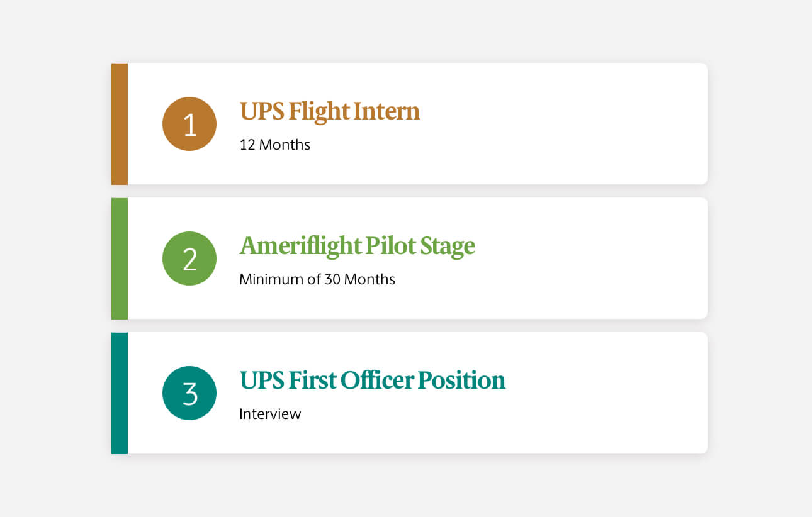Click the teal number 3 circle
Screen dimensions: 812x517
tap(189, 393)
